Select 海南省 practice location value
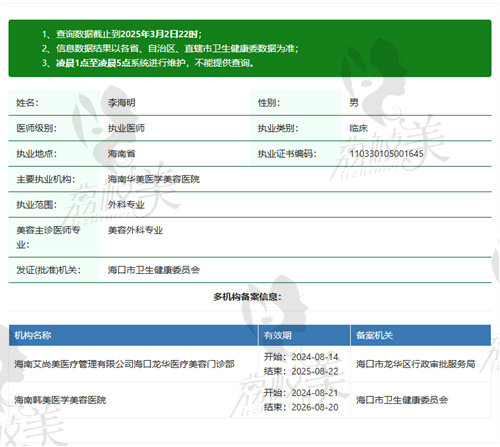The height and width of the screenshot is (447, 500). coord(121,154)
